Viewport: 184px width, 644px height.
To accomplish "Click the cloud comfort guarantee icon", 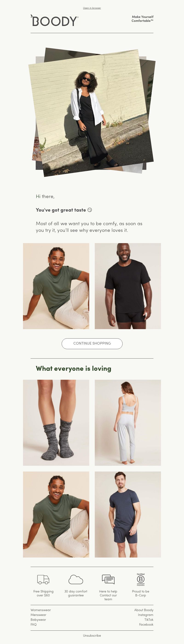I will tap(76, 579).
